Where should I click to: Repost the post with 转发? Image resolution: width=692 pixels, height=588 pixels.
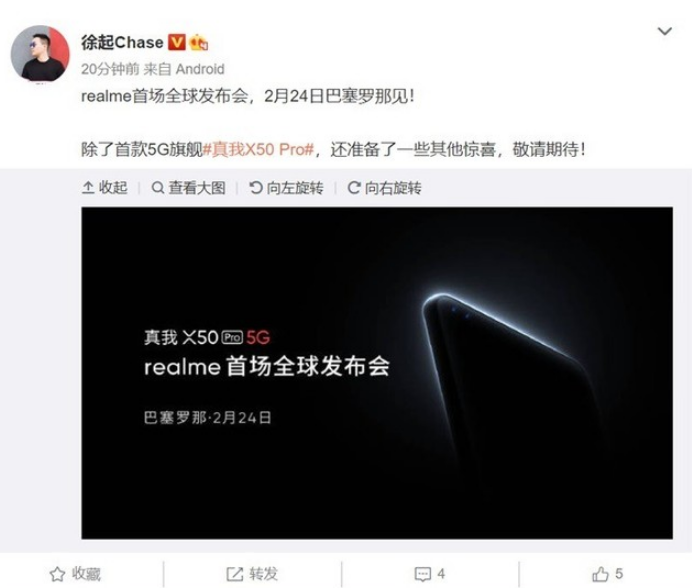252,574
